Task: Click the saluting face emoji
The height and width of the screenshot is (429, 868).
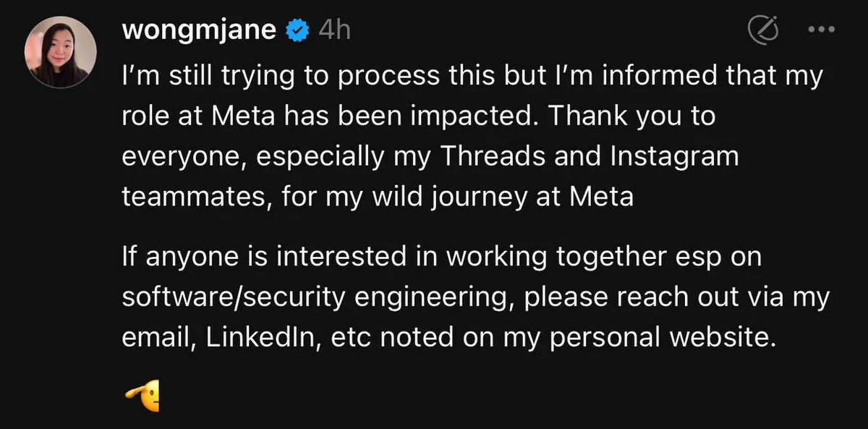Action: click(142, 396)
